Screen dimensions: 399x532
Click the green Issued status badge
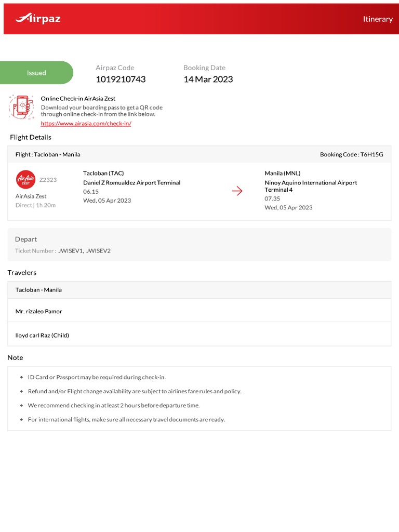[x=37, y=73]
